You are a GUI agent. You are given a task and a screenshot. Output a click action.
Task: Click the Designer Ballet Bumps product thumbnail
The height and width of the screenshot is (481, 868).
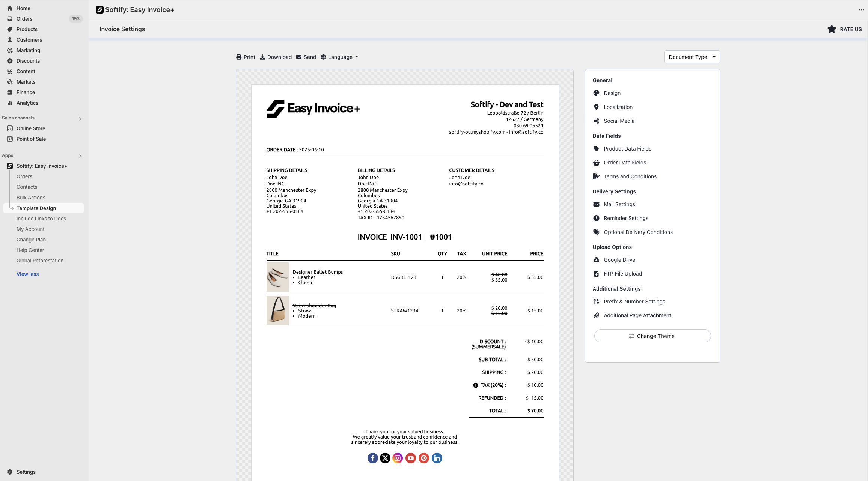[x=277, y=277]
